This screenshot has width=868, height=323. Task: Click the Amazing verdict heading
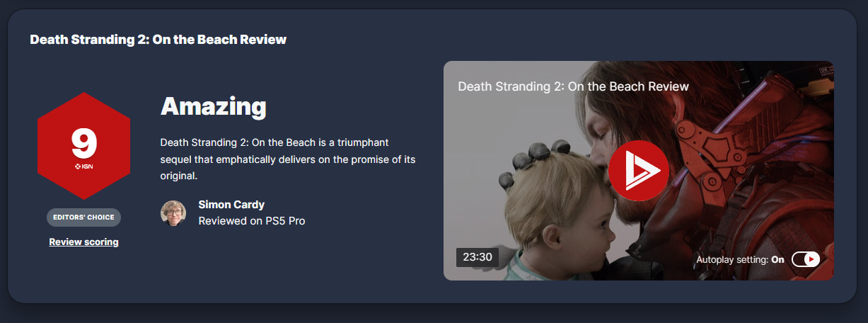pyautogui.click(x=214, y=106)
